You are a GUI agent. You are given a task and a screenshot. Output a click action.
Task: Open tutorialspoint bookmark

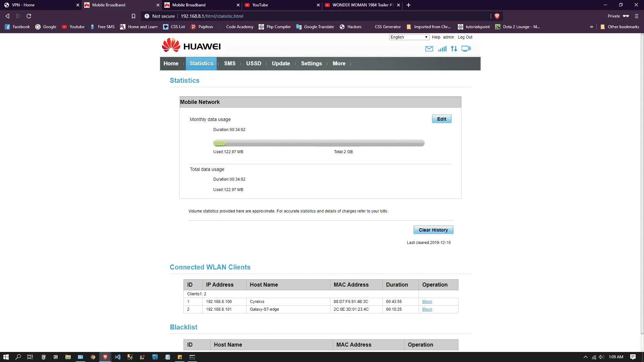pyautogui.click(x=474, y=27)
